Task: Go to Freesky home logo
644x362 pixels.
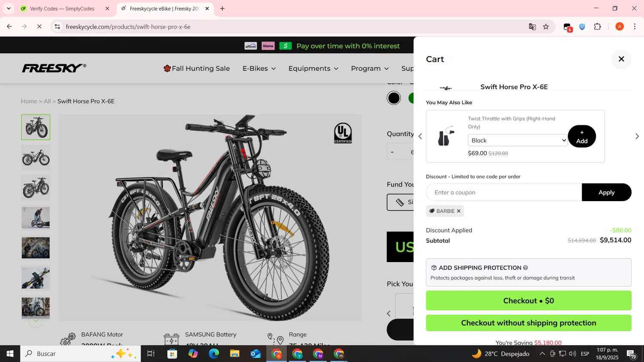Action: click(54, 68)
